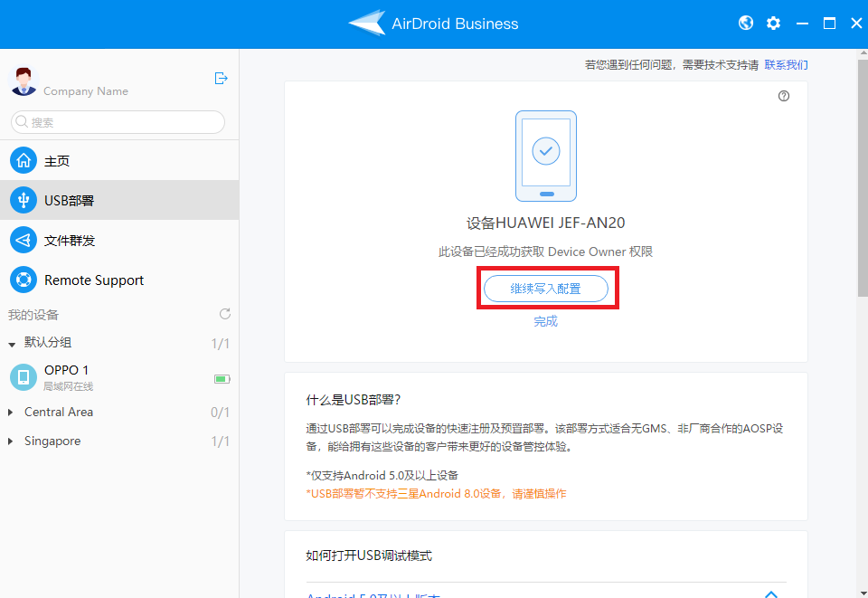Image resolution: width=868 pixels, height=598 pixels.
Task: Click the battery icon of OPPO 1
Action: (222, 379)
